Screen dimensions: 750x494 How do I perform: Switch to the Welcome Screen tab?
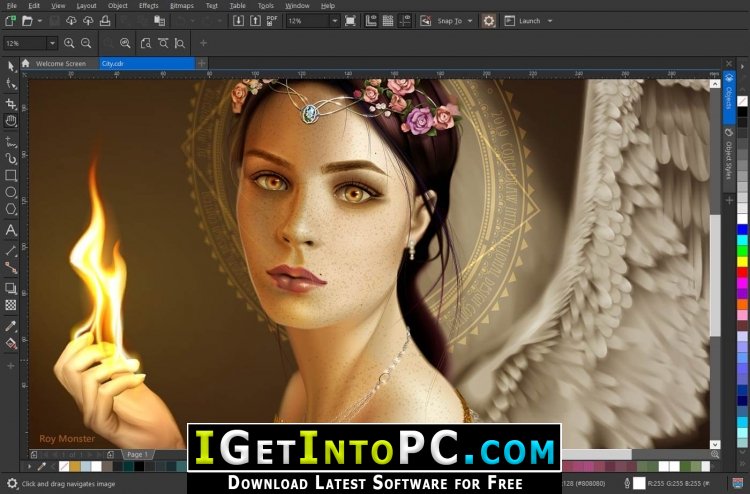tap(61, 64)
